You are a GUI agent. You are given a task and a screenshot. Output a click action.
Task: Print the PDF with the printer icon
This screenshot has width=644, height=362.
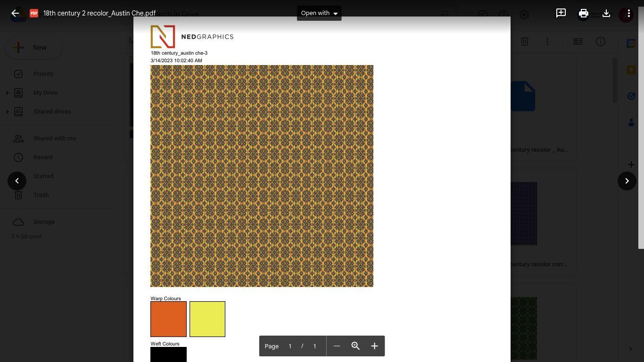584,13
